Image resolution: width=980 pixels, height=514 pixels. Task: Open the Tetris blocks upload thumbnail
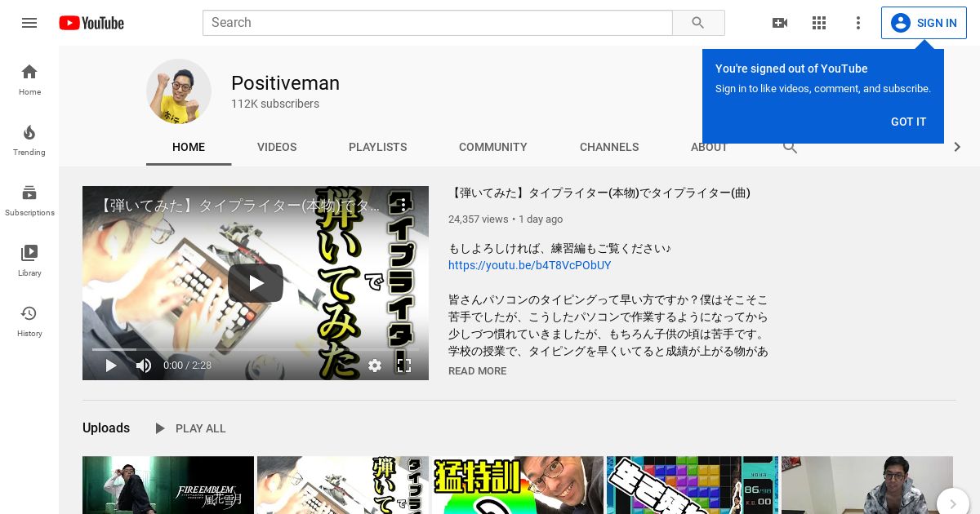click(x=693, y=485)
